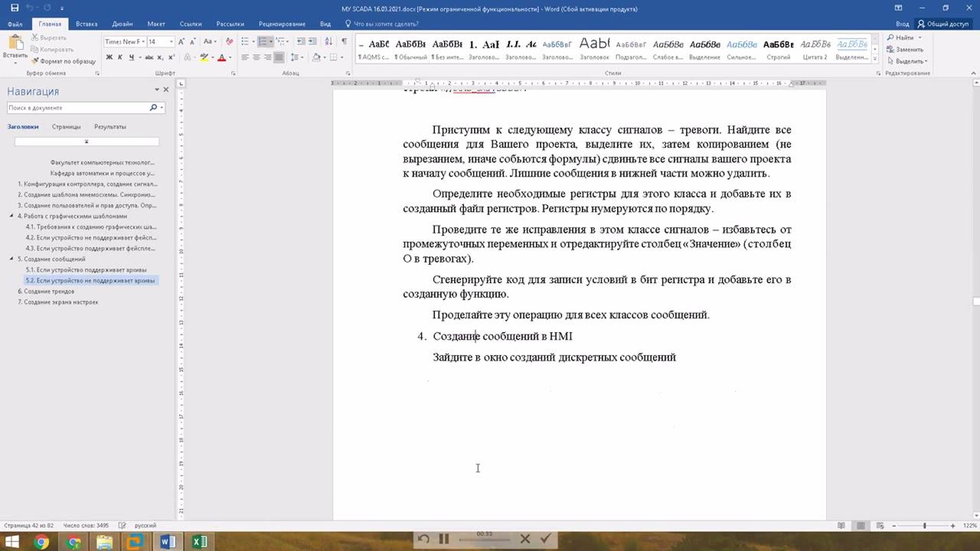Image resolution: width=980 pixels, height=551 pixels.
Task: Expand the Styles gallery more arrow
Action: (x=875, y=59)
